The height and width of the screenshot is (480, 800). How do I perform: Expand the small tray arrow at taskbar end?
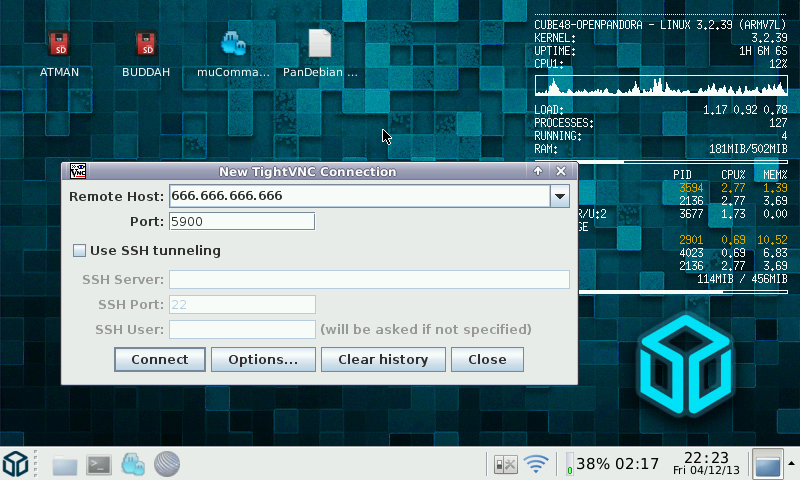(791, 464)
